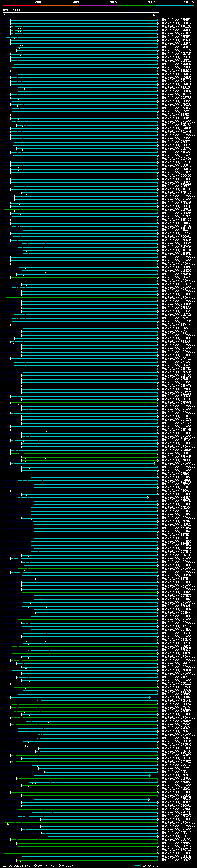Viewport: 197px width, 868px height.
Task: Select hit label UniRef100_Q5CPU2
Action: tap(177, 575)
